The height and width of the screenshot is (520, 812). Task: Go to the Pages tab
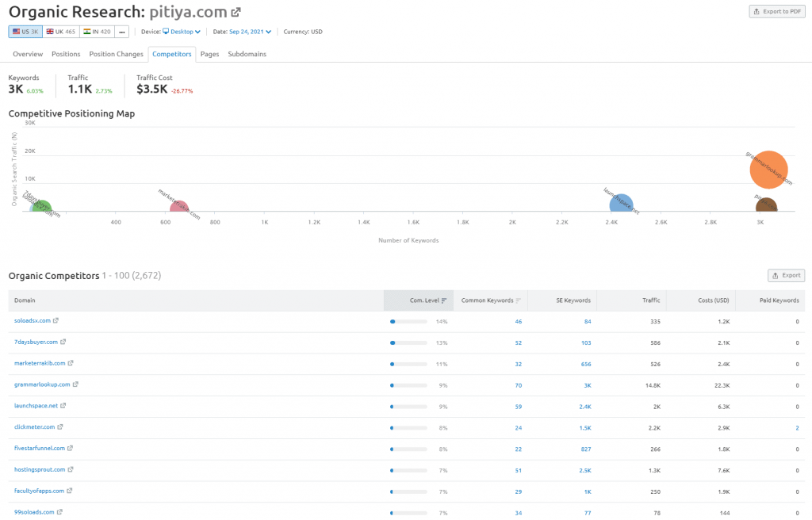[209, 54]
